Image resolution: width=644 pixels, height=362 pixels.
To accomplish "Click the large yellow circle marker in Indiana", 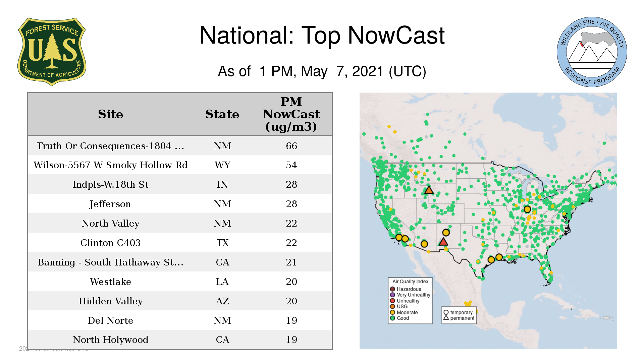I will 527,209.
